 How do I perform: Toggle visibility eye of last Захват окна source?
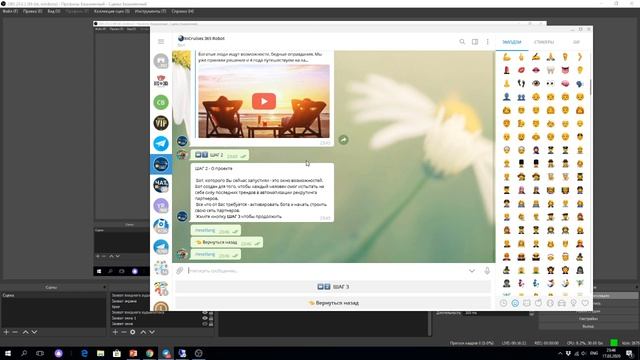coord(205,324)
